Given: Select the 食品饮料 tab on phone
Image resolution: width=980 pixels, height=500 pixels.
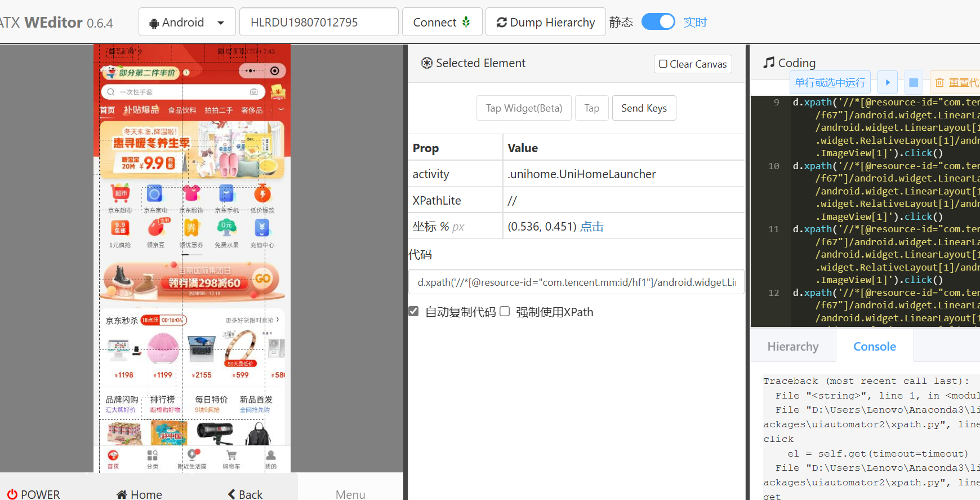Looking at the screenshot, I should [182, 110].
